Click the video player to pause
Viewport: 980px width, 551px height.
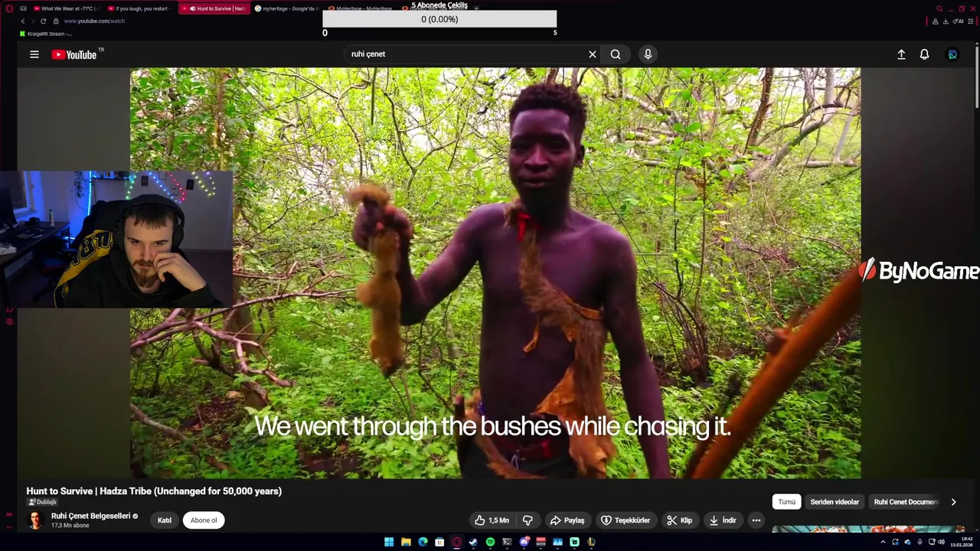pos(495,273)
